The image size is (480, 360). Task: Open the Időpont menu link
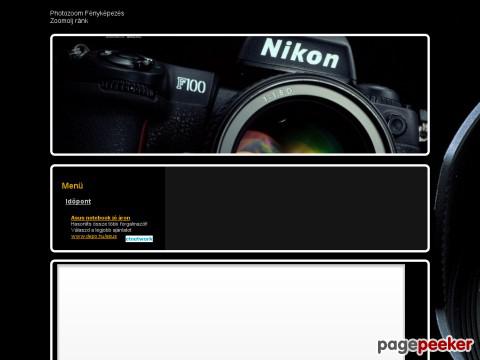point(78,201)
